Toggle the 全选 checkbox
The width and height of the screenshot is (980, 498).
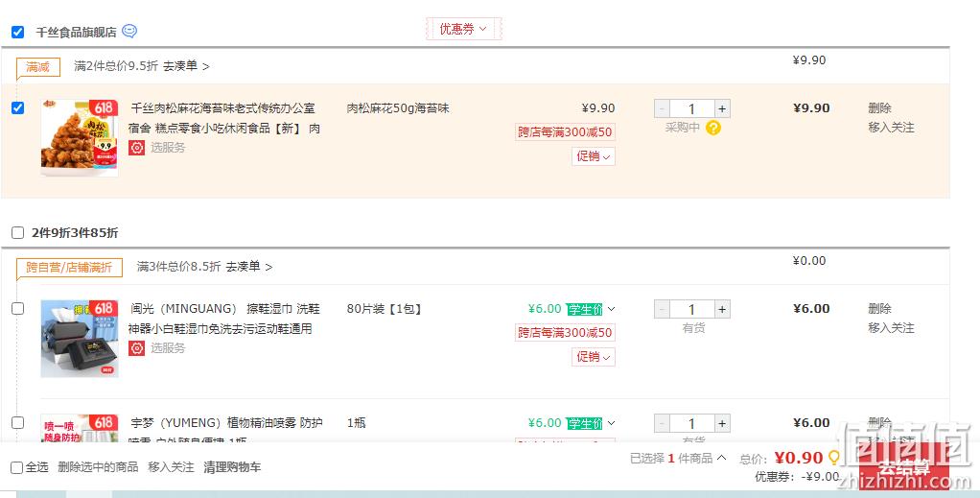coord(17,468)
